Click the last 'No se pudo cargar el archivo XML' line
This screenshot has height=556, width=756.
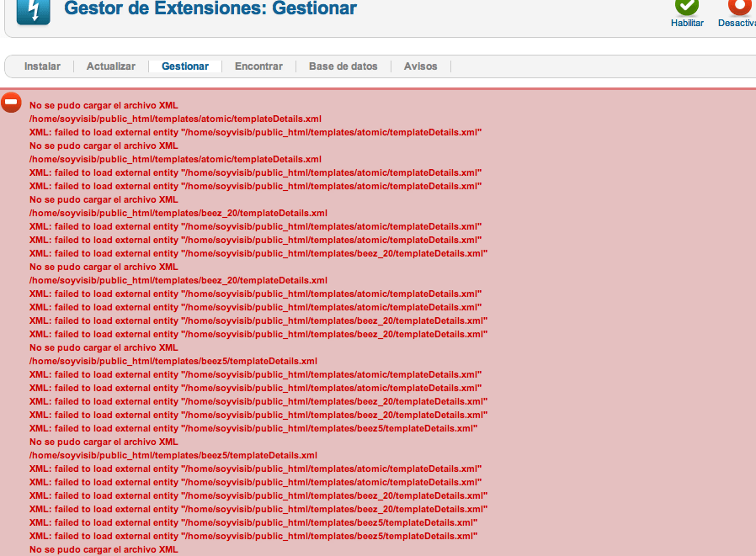pos(104,549)
